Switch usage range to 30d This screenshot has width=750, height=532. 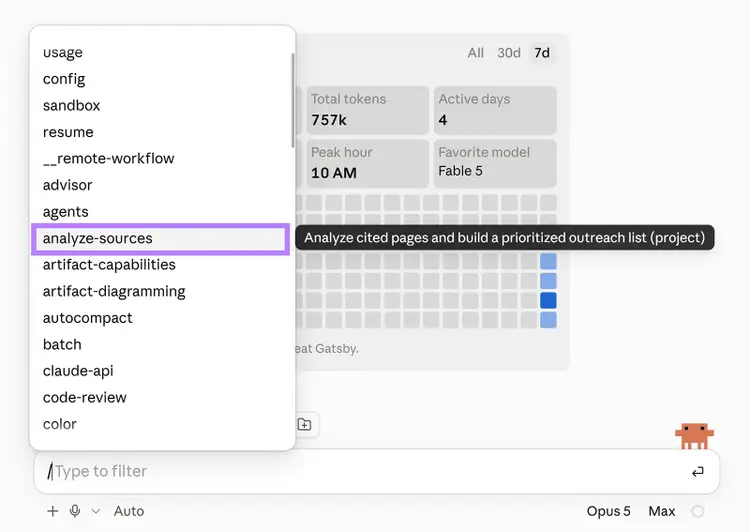(508, 53)
